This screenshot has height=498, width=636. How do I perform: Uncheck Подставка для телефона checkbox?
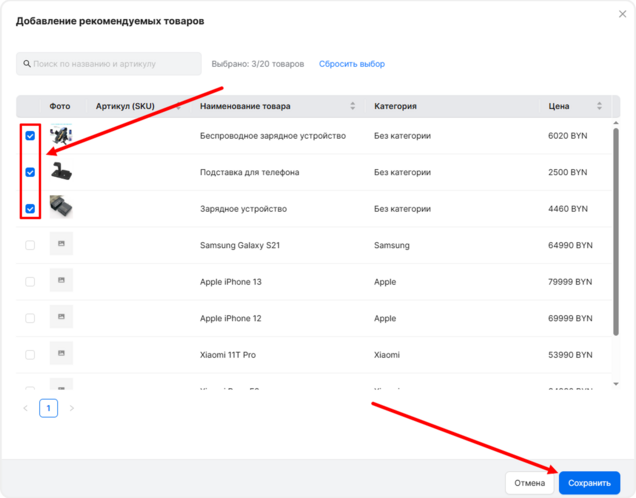pyautogui.click(x=30, y=172)
